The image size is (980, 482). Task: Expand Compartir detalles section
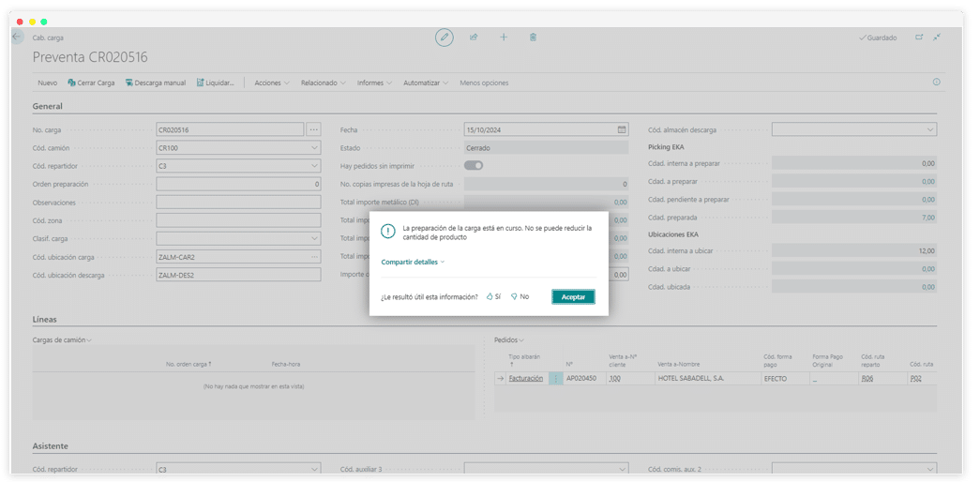coord(413,263)
